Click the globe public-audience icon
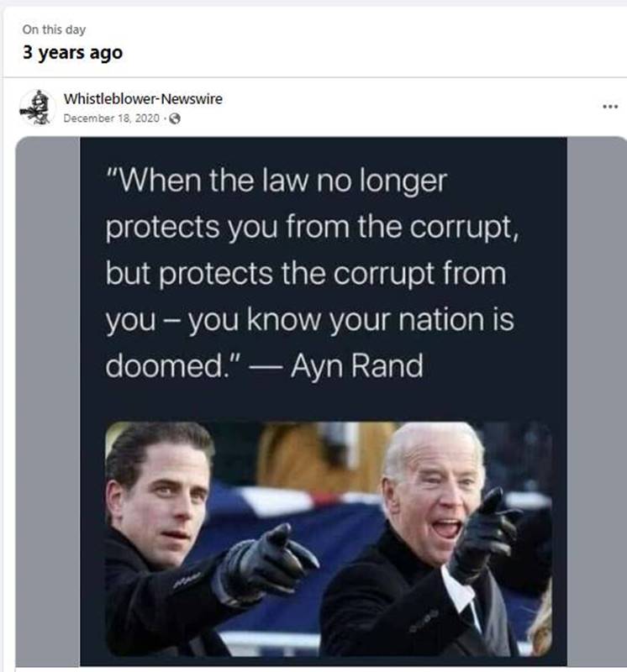This screenshot has height=672, width=627. pyautogui.click(x=175, y=118)
